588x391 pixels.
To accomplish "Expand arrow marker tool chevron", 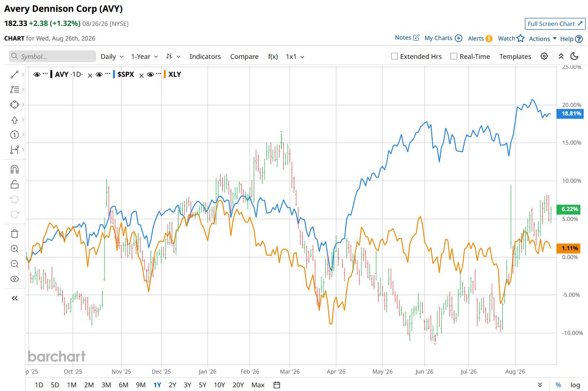I will click(x=24, y=120).
